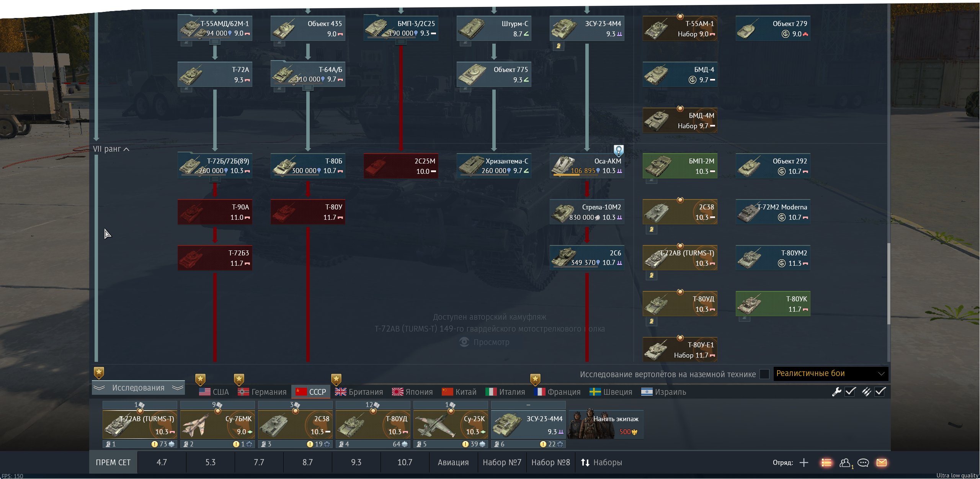Open the Реалистичные бои mode dropdown
Image resolution: width=980 pixels, height=479 pixels.
(831, 374)
